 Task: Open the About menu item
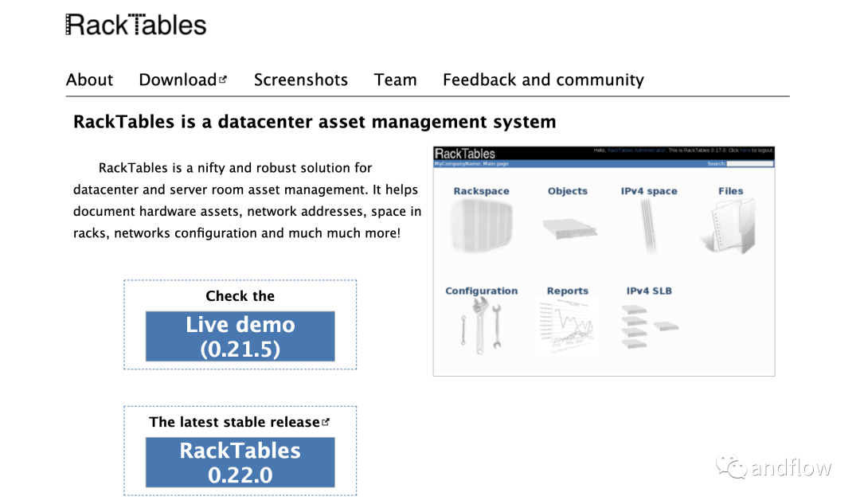click(x=89, y=80)
